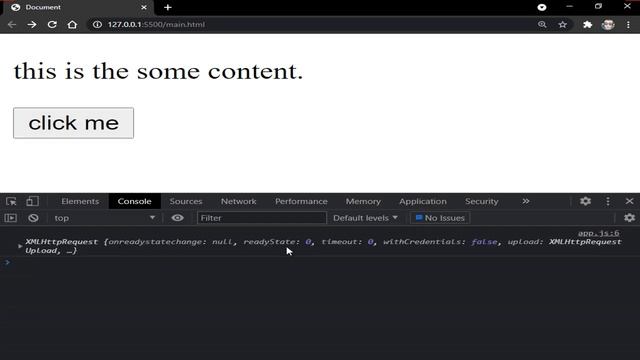The width and height of the screenshot is (640, 360).
Task: Click the downward arrow icon in the title bar
Action: [542, 7]
